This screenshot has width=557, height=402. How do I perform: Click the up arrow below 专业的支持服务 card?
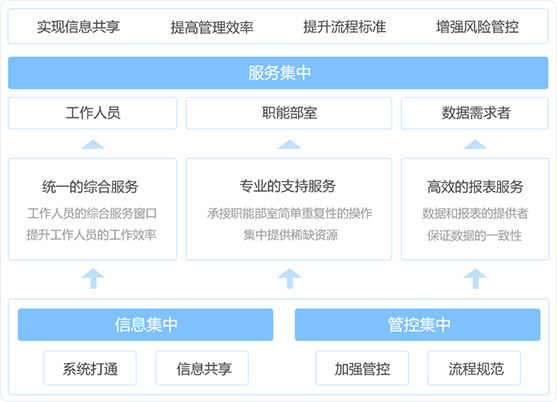[x=289, y=279]
